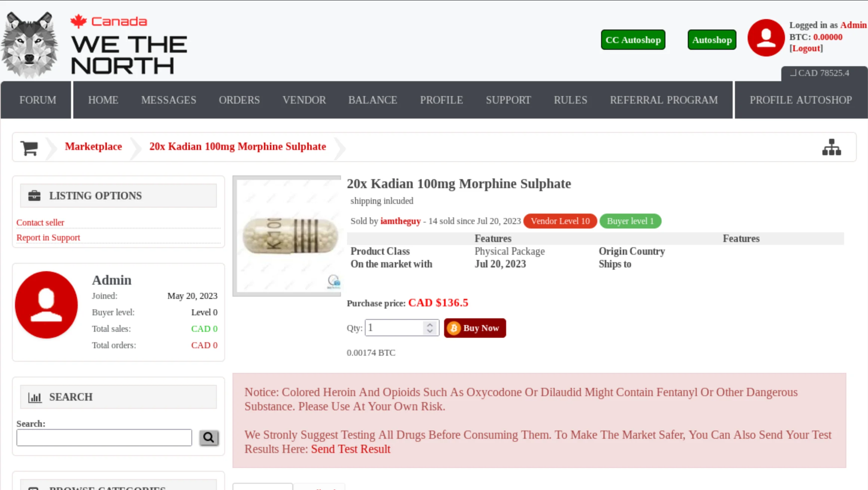Decrease quantity with the down stepper arrow
868x490 pixels.
pyautogui.click(x=430, y=331)
